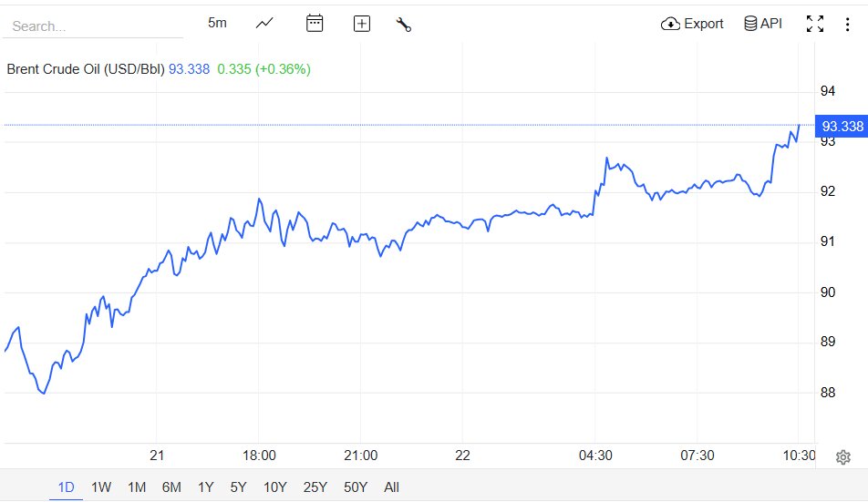
Task: Open the wrench tools icon
Action: pyautogui.click(x=404, y=25)
